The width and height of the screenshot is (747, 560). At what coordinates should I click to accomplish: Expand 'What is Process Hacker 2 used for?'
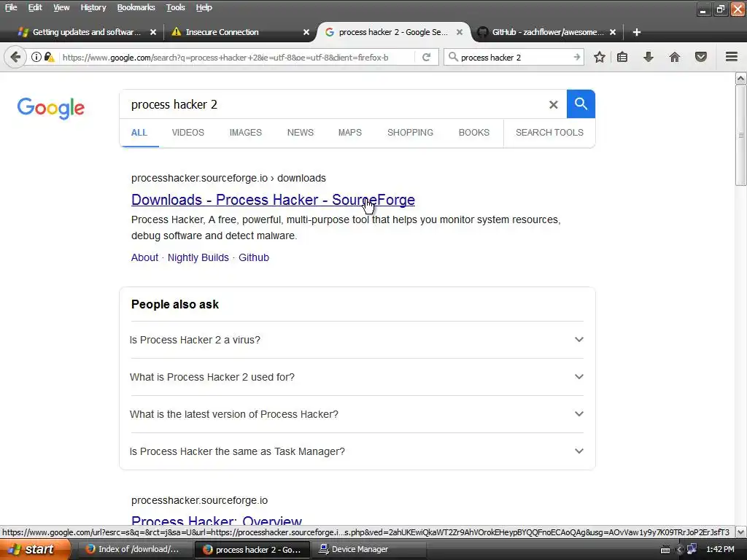click(x=356, y=377)
